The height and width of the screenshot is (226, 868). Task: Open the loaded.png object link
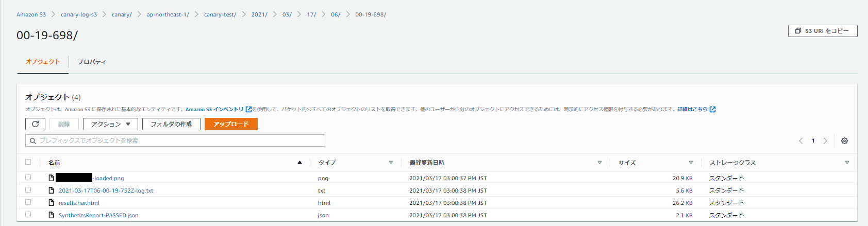90,178
